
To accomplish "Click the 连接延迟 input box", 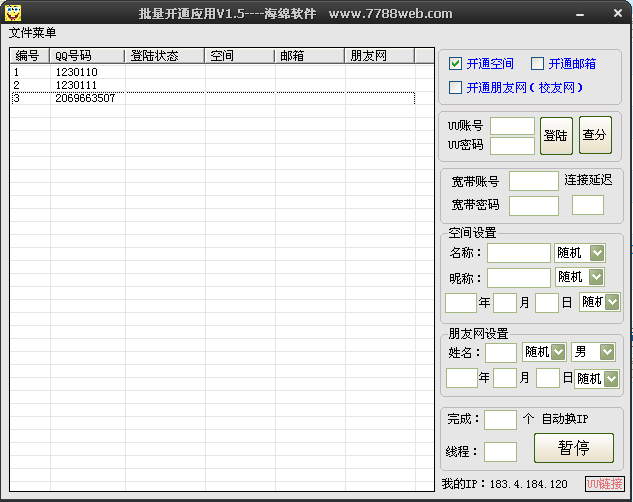I will tap(588, 205).
